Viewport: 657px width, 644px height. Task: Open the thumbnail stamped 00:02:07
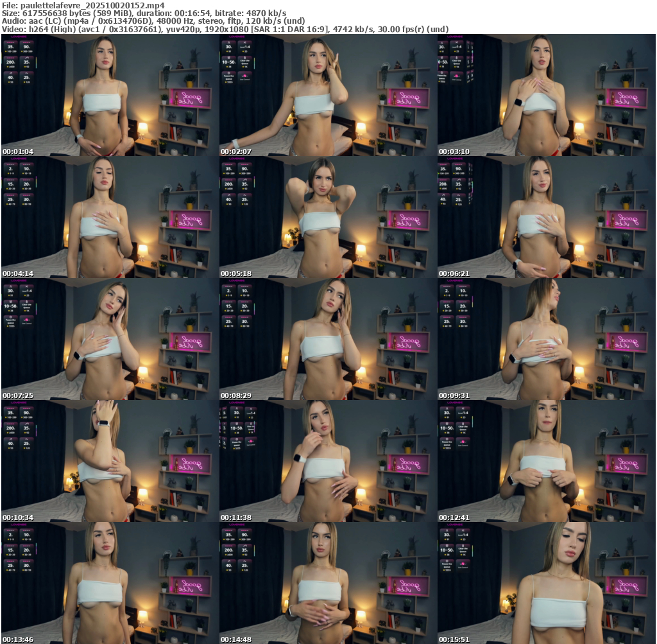tap(328, 95)
